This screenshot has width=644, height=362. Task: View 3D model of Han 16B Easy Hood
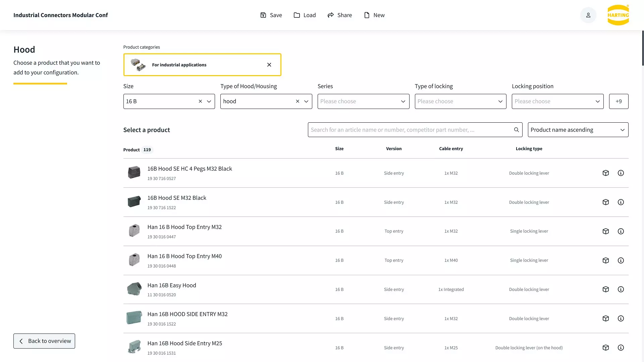[605, 289]
